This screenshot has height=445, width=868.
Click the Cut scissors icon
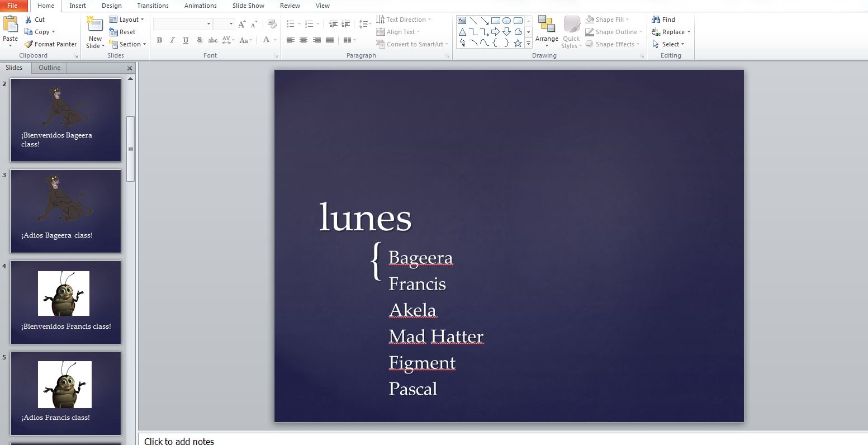(x=29, y=20)
